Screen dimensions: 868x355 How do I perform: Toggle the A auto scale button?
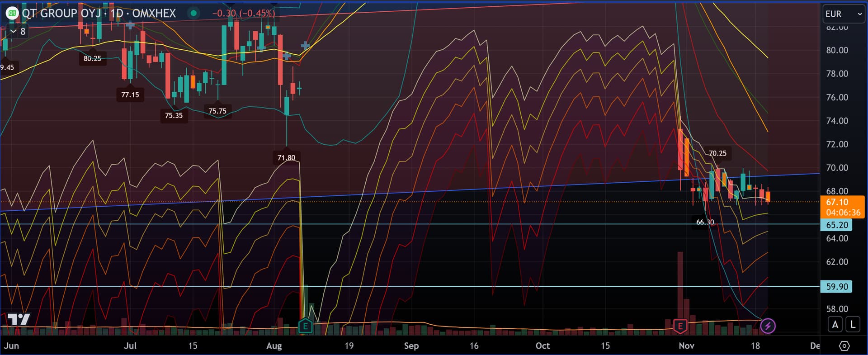click(x=835, y=324)
